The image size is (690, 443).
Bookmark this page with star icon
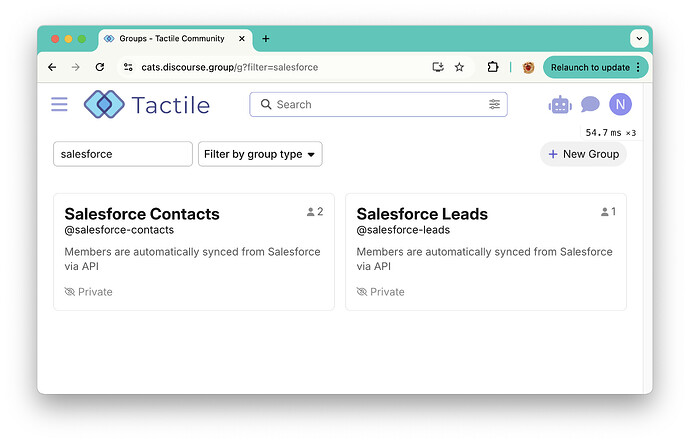pos(459,67)
